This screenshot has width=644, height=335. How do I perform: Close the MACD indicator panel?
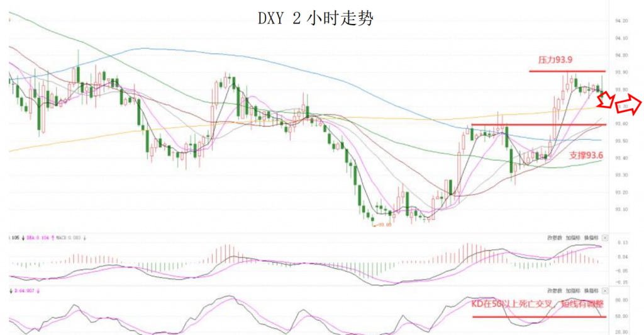(605, 238)
